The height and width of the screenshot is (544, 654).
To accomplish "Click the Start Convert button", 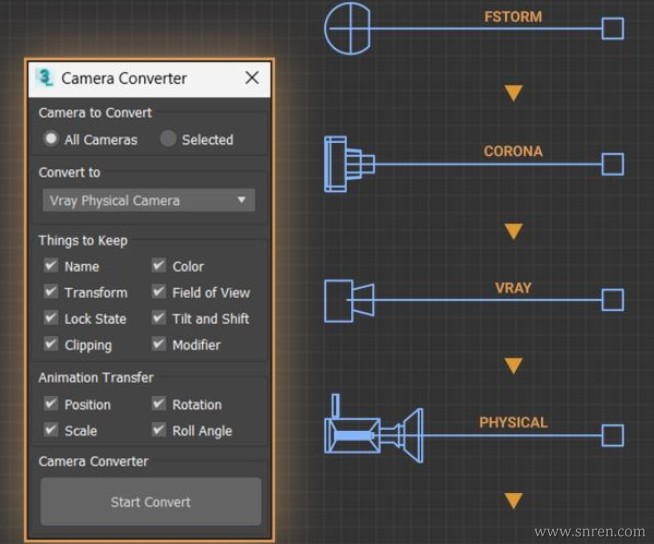I will pos(151,501).
